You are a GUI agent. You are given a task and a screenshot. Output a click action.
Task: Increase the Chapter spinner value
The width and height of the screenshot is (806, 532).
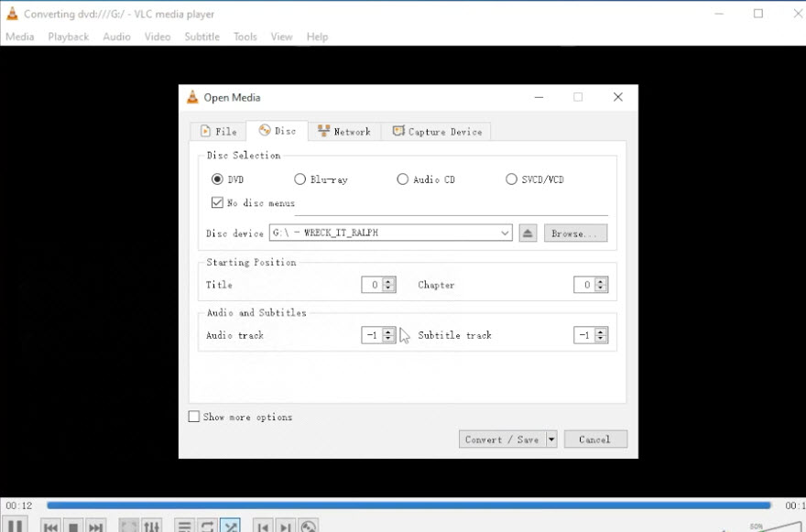click(601, 280)
